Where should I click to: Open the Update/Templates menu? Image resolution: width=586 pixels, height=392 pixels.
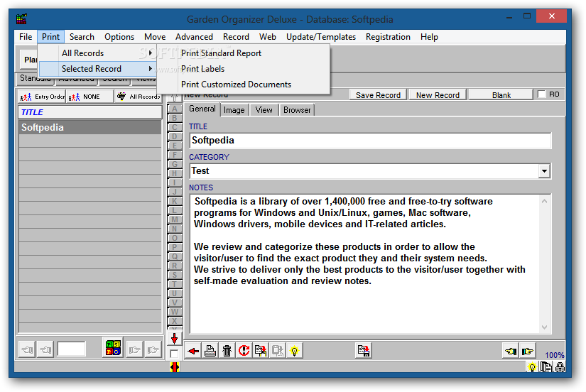coord(320,37)
